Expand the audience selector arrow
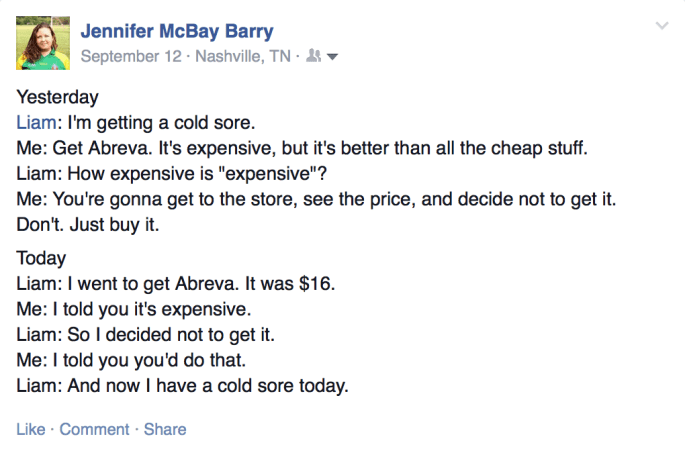Viewport: 685px width, 451px height. click(x=333, y=57)
